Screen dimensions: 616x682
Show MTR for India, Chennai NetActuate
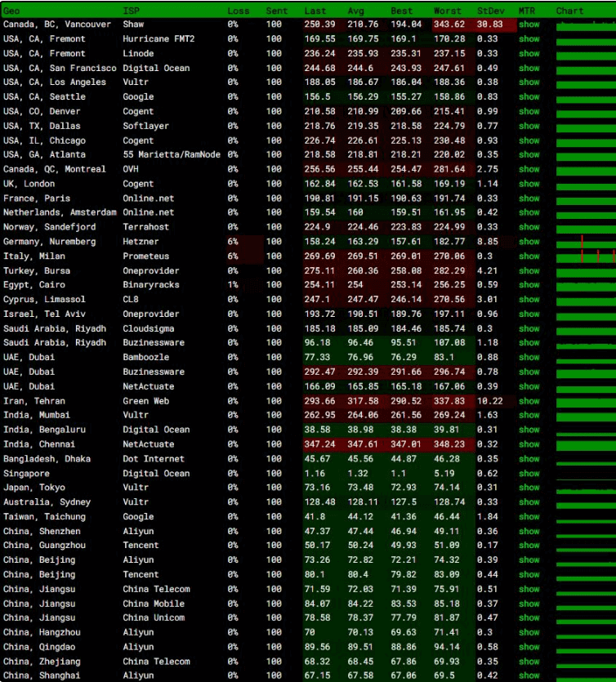pyautogui.click(x=529, y=444)
